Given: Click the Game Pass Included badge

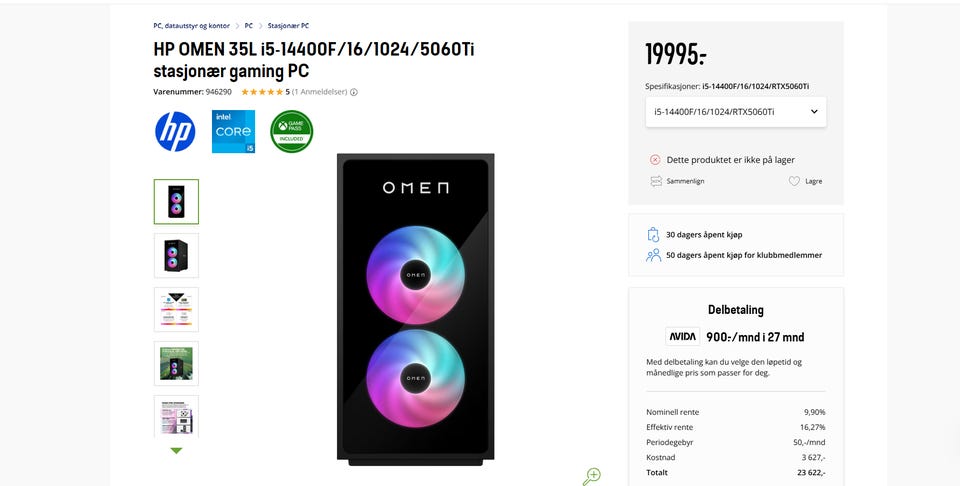Looking at the screenshot, I should coord(291,132).
